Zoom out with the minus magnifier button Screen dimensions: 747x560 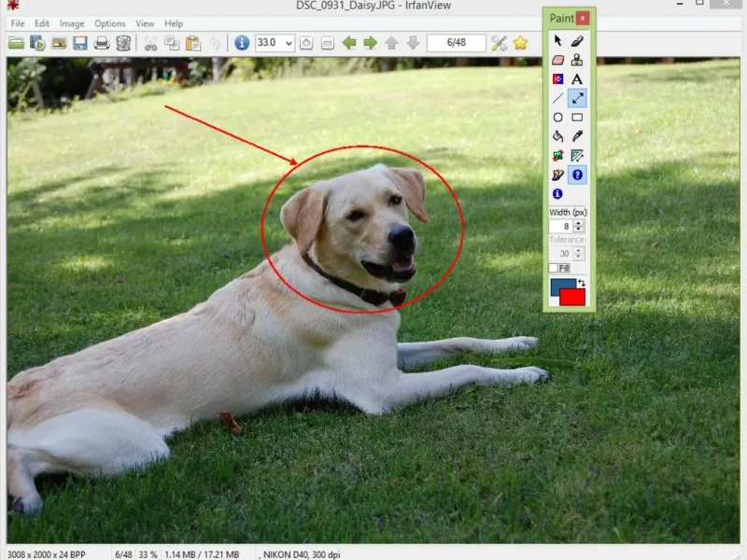(328, 43)
